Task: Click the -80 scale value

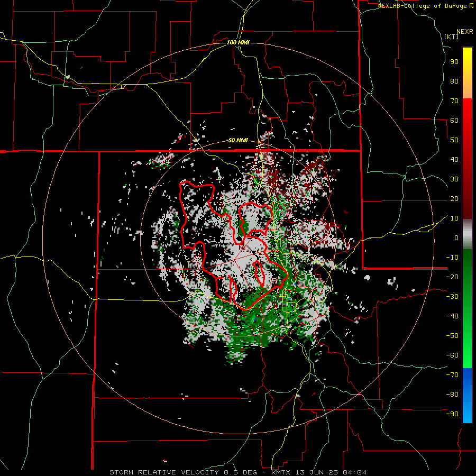Action: (452, 395)
